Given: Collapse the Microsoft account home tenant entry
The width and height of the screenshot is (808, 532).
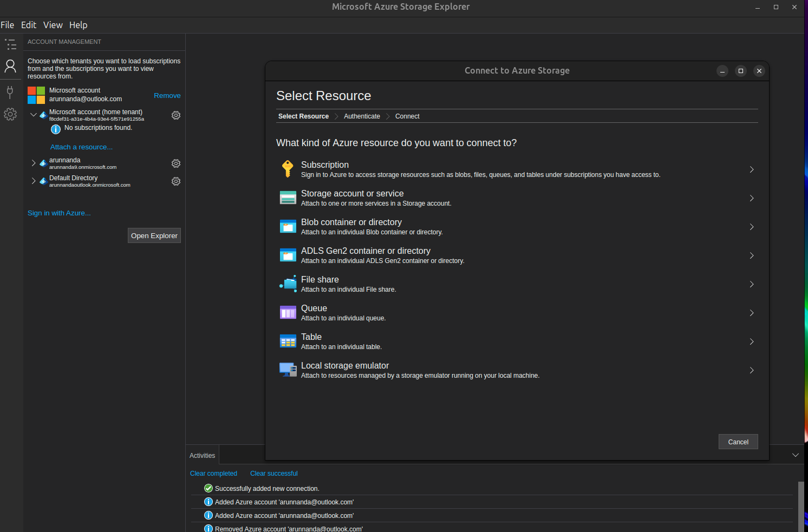Looking at the screenshot, I should 32,115.
